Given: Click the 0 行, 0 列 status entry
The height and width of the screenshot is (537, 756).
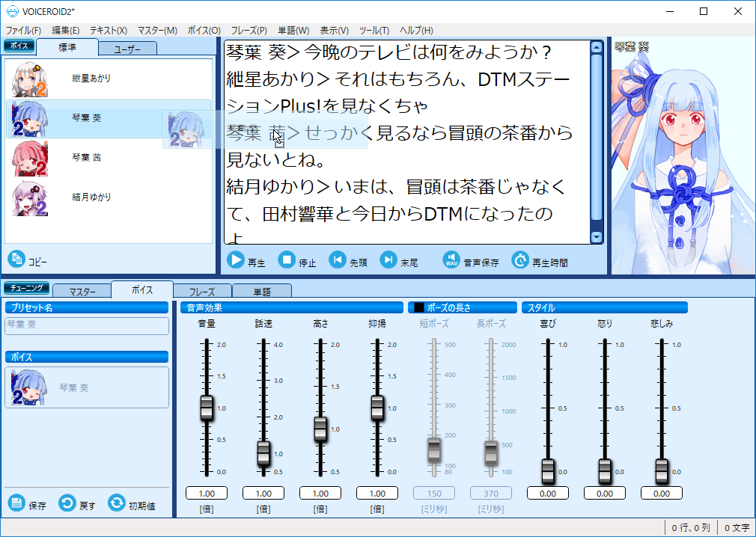Looking at the screenshot, I should click(691, 528).
